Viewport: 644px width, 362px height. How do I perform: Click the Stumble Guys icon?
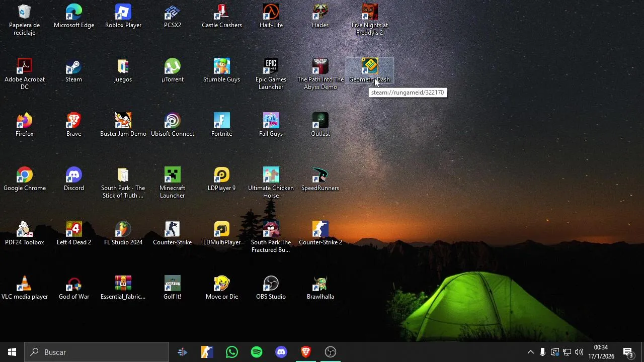[x=221, y=71]
